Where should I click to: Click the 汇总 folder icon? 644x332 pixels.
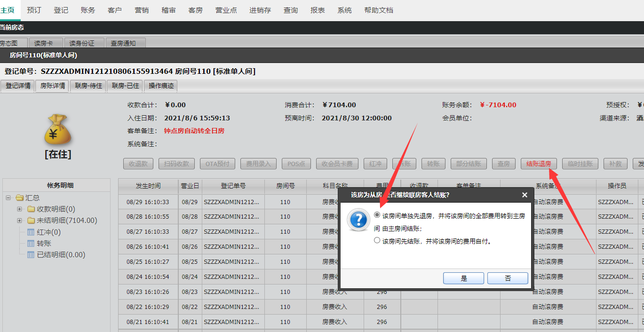pos(20,198)
